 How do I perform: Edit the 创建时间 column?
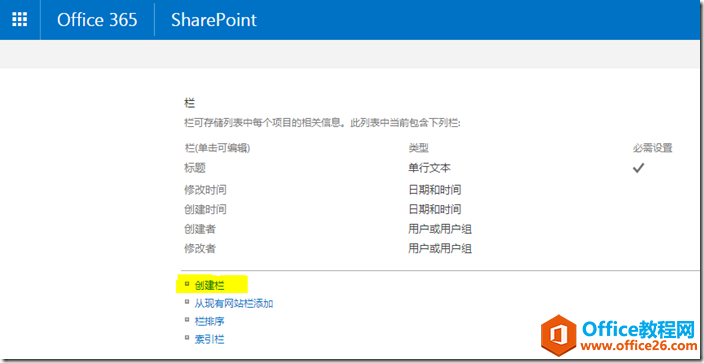[205, 209]
